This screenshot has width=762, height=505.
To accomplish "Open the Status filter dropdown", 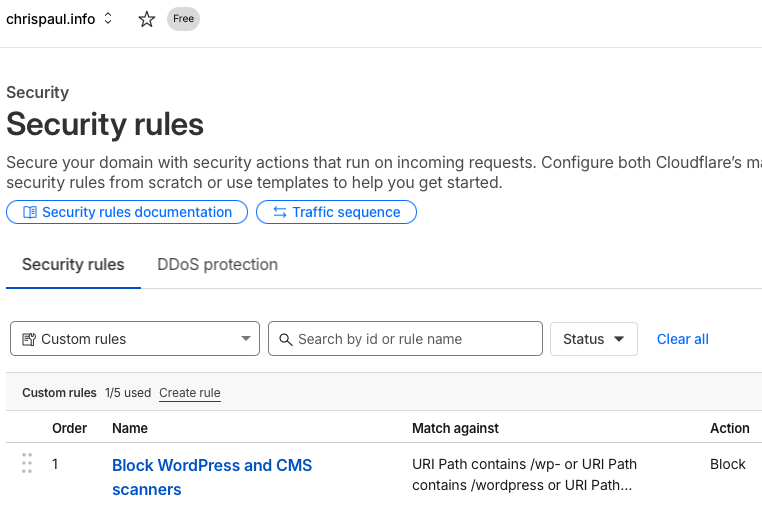I will click(x=593, y=339).
